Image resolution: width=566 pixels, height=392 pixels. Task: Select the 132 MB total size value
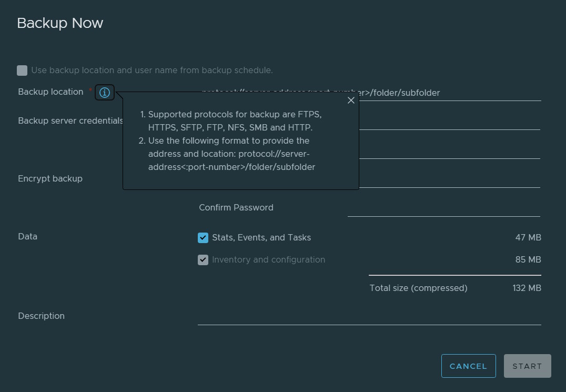click(527, 288)
